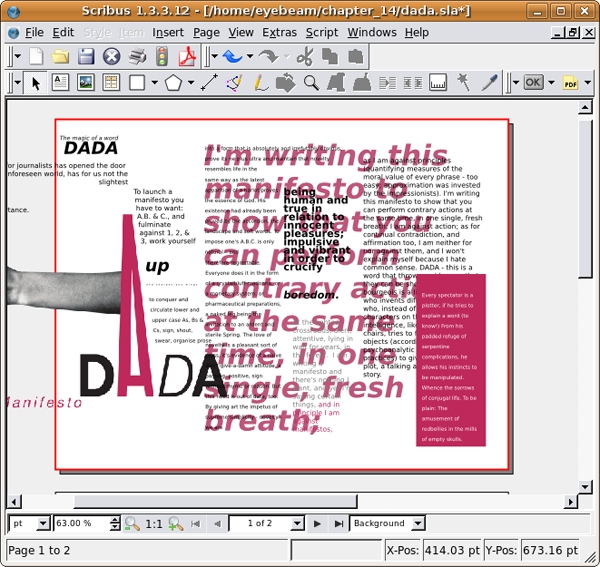Click the horizontal scrollbar right arrow
600x567 pixels.
pyautogui.click(x=571, y=501)
